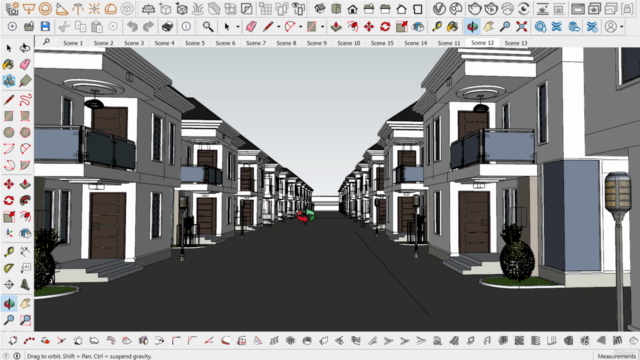Click the status bar info circle icon
Screen dimensions: 640x360
(17, 356)
